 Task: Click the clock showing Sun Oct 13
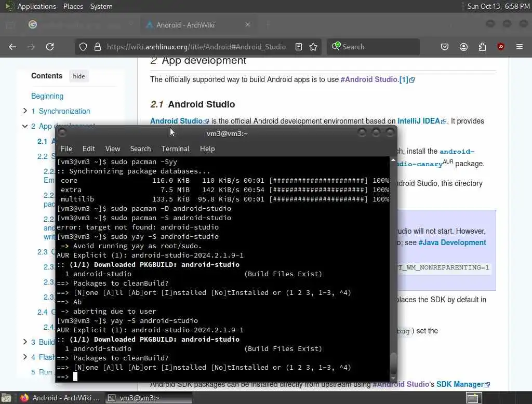pyautogui.click(x=498, y=6)
